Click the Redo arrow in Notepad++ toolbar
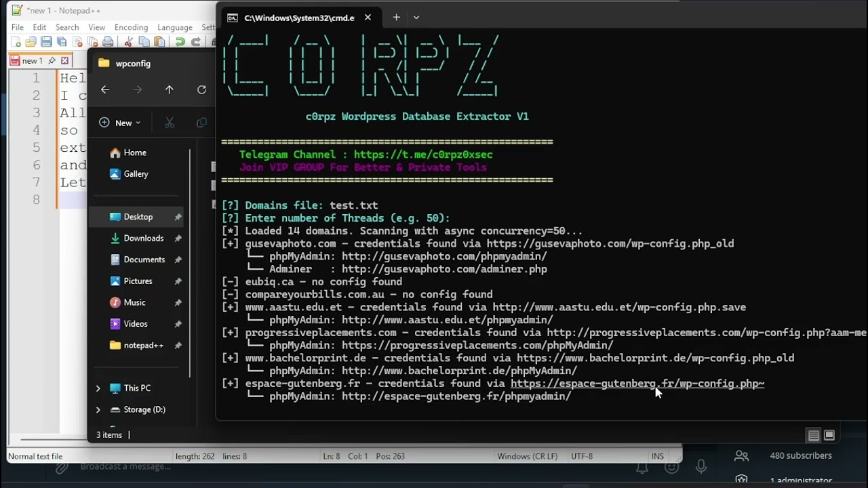 (x=195, y=42)
